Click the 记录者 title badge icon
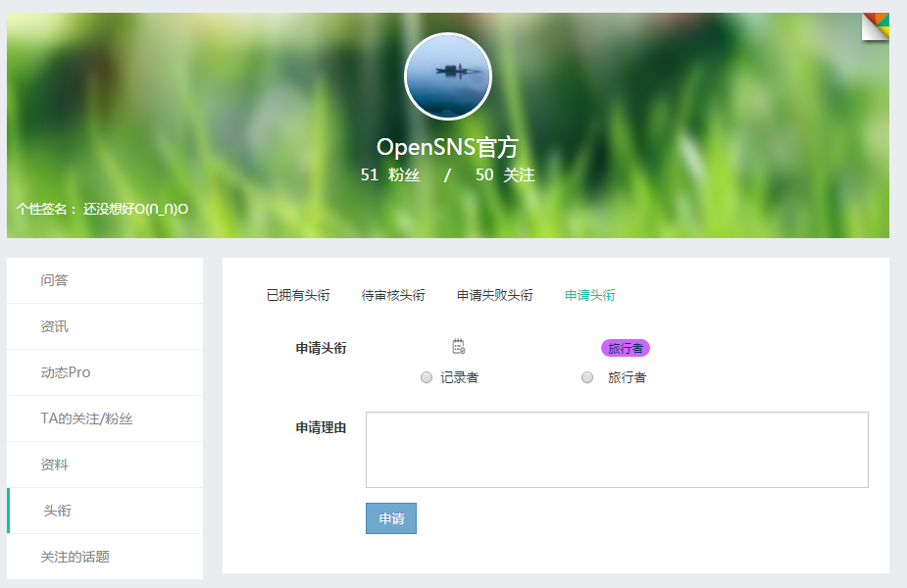Viewport: 907px width, 588px height. click(459, 347)
